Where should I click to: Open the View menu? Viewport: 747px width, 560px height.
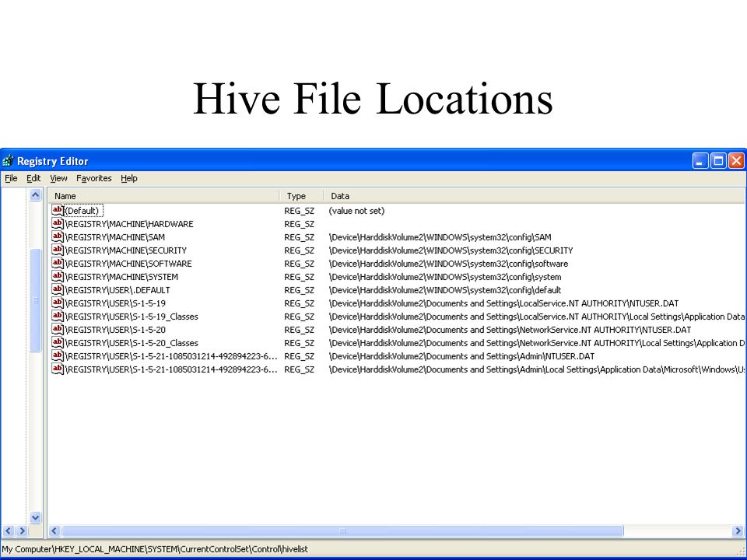pyautogui.click(x=58, y=178)
